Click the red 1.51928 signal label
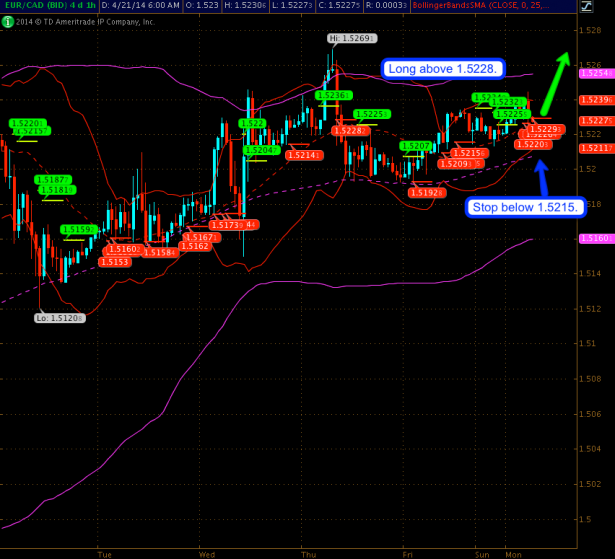The image size is (615, 559). (x=427, y=193)
